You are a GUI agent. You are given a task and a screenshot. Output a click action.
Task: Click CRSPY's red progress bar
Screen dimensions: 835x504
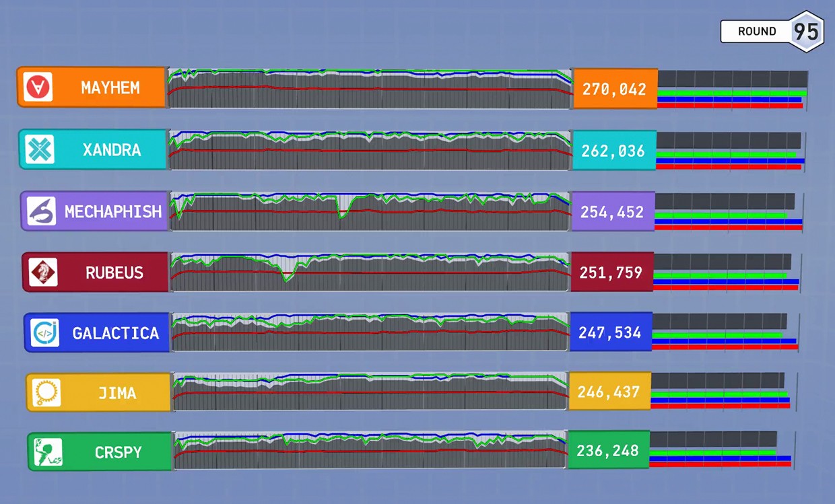[720, 464]
